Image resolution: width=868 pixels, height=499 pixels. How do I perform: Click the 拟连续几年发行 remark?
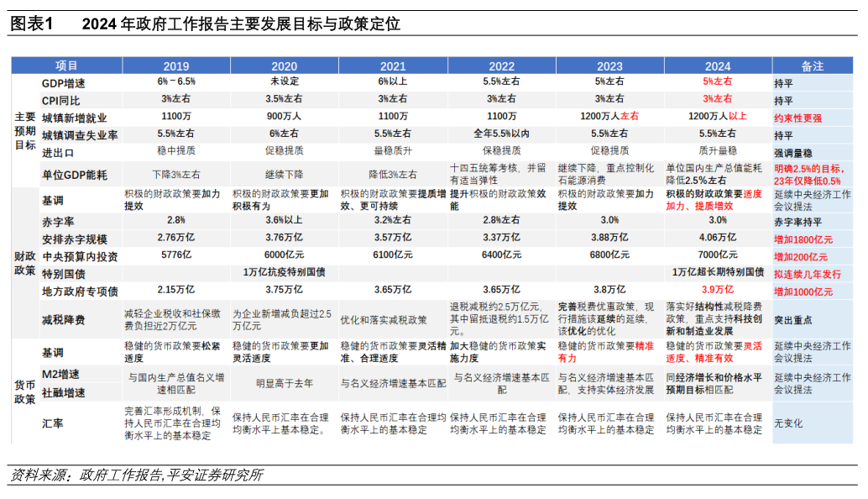[x=803, y=274]
